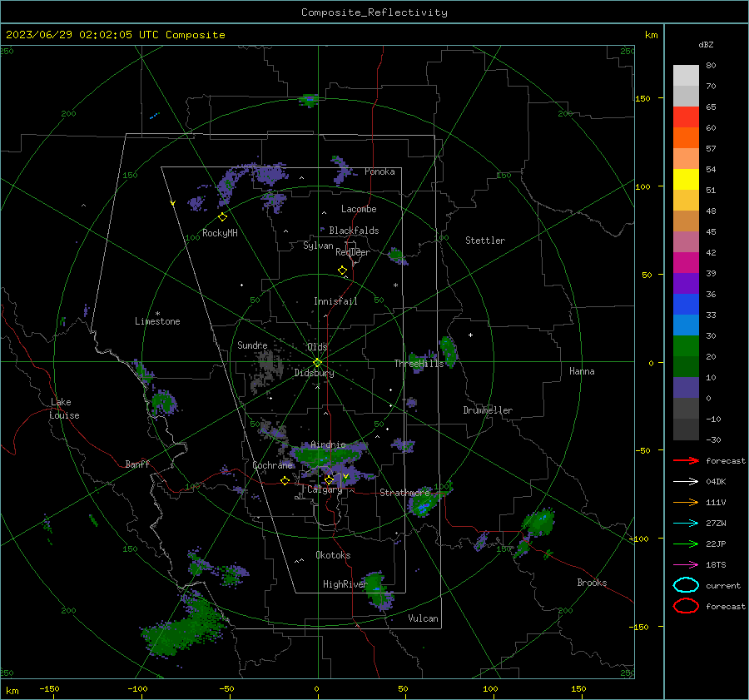Click the Lake Louise label
This screenshot has width=749, height=700.
[64, 409]
